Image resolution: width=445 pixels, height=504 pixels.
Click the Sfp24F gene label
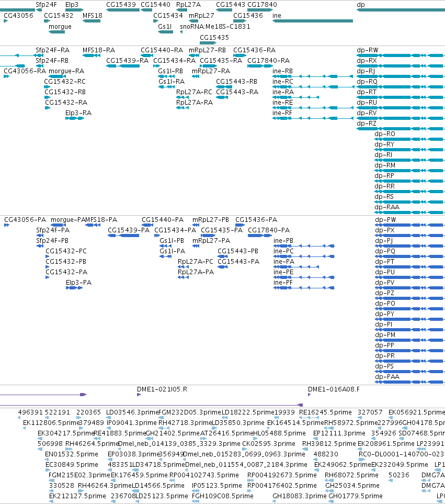click(46, 5)
